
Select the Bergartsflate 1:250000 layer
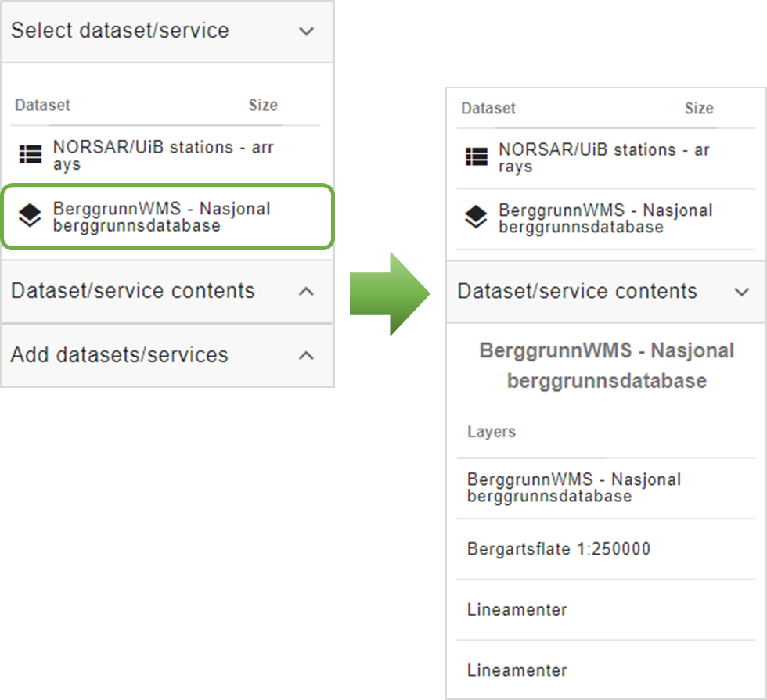606,549
